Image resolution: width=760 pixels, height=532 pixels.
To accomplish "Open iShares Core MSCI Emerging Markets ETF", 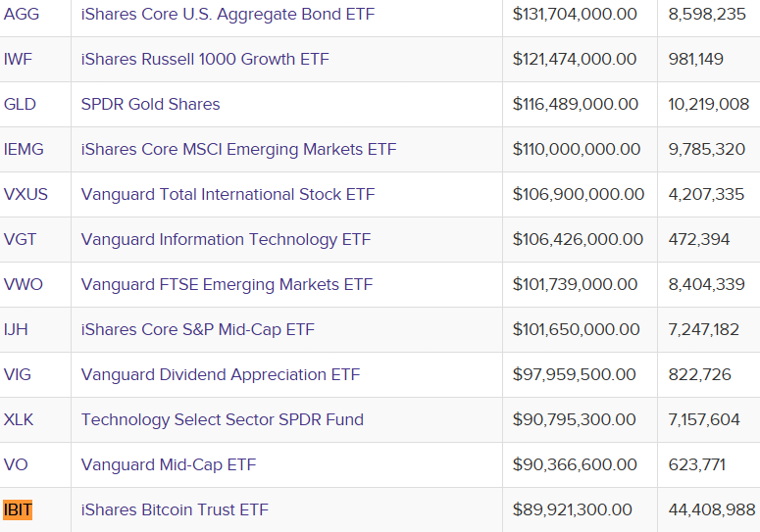I will click(x=238, y=150).
